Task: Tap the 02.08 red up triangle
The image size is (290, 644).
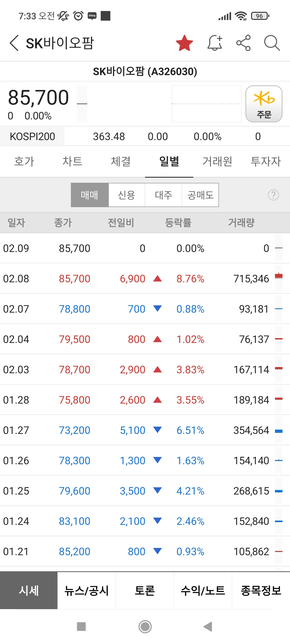Action: (157, 279)
